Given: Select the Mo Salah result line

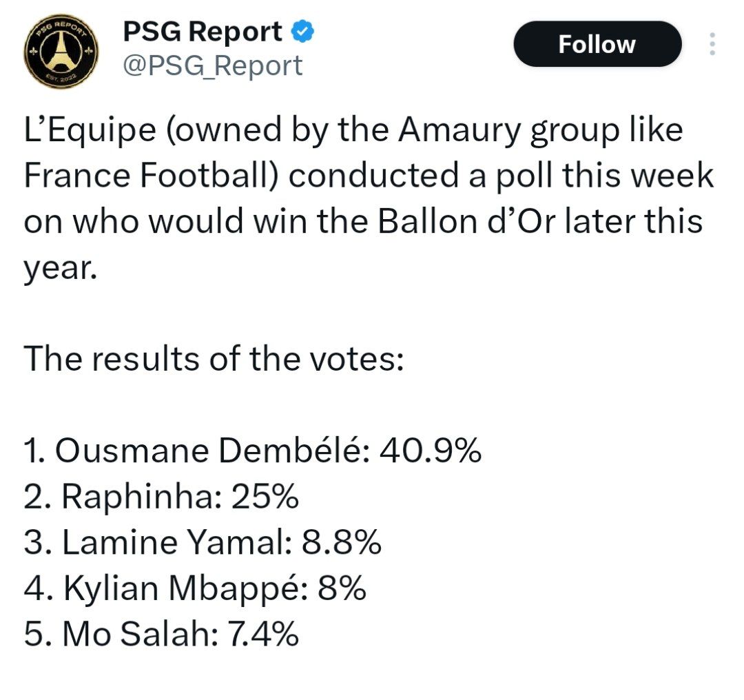Looking at the screenshot, I should [161, 634].
